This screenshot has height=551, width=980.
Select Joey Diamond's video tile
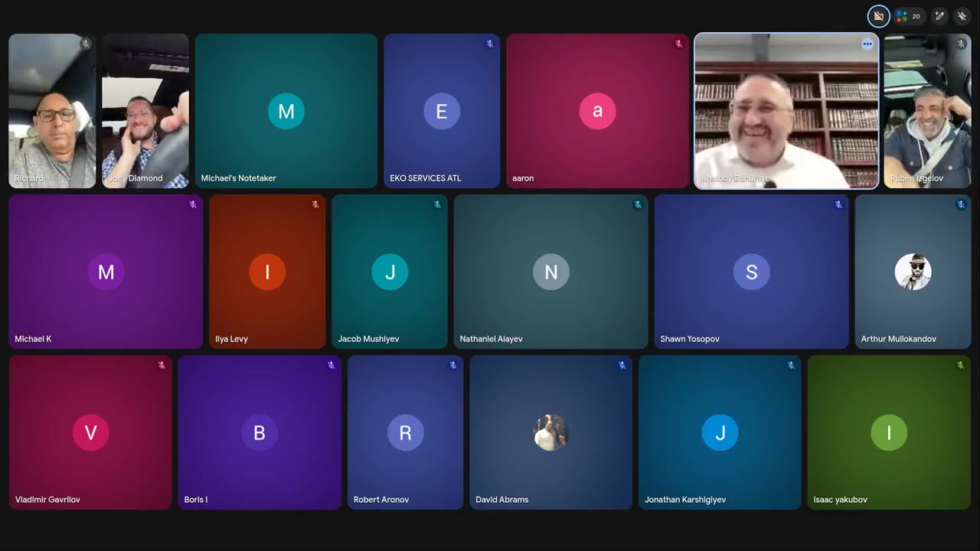point(145,111)
